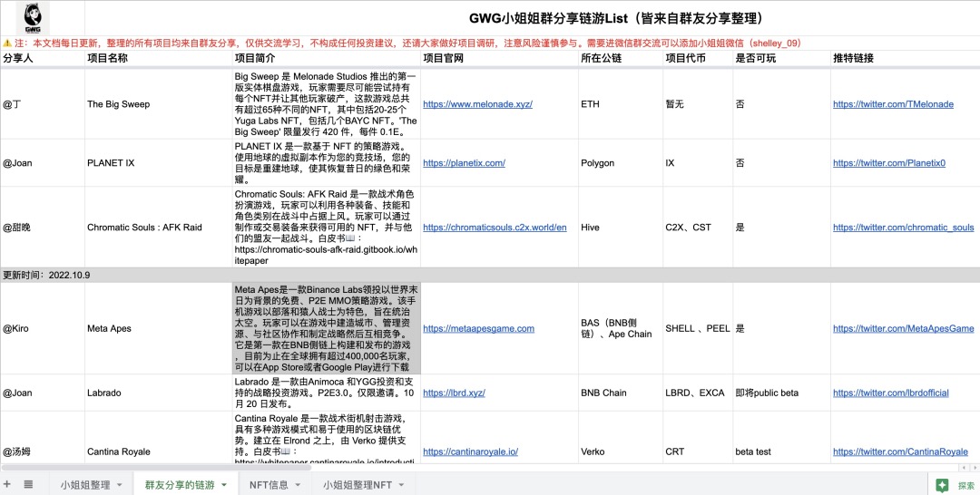
Task: Open the Planetix0 Twitter link
Action: (888, 163)
